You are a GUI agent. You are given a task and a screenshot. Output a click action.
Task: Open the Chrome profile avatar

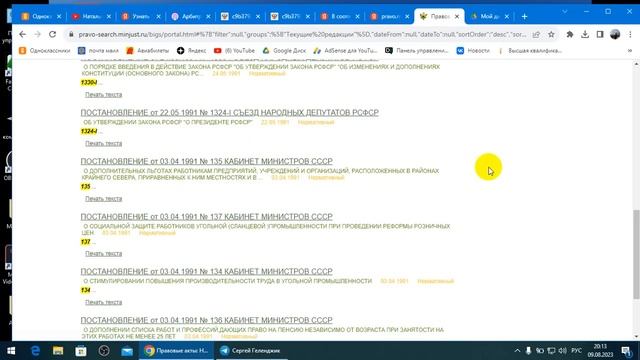pos(615,35)
